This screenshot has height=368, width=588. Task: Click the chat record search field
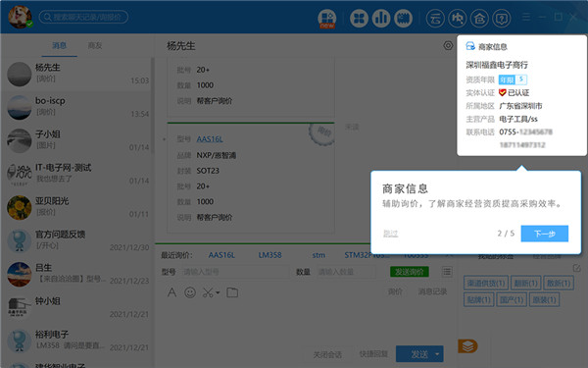(x=83, y=17)
